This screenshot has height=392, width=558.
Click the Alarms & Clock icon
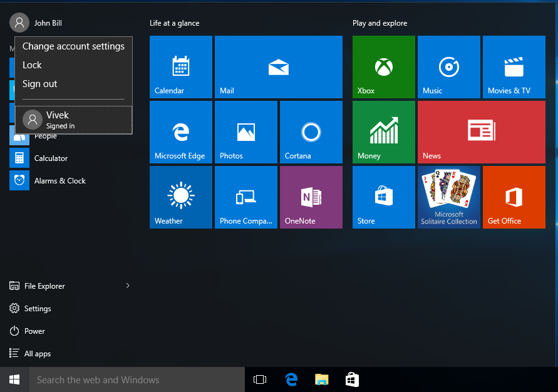coord(19,180)
